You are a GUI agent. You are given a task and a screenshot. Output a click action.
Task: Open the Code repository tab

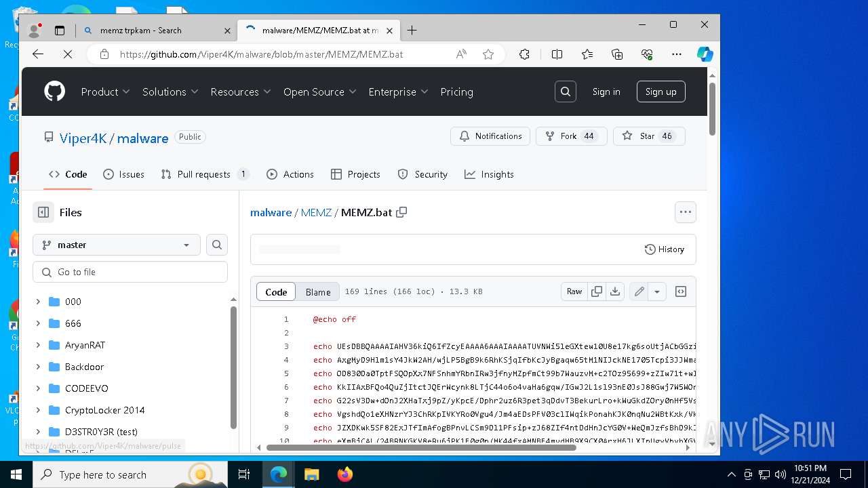coord(68,174)
